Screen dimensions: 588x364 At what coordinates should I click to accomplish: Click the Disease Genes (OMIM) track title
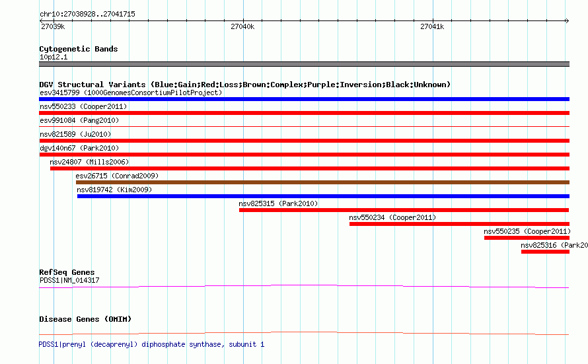tap(85, 319)
